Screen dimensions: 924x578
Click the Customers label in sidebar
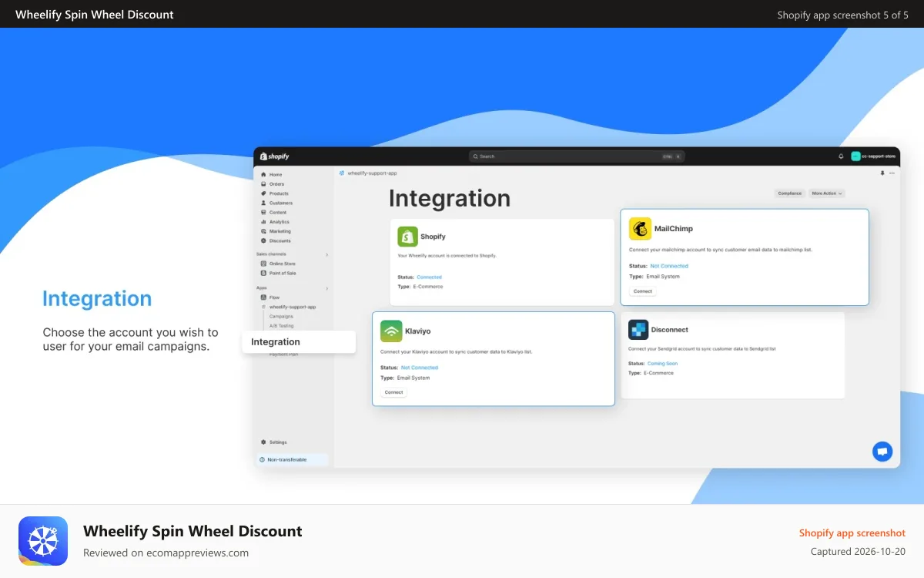[281, 203]
